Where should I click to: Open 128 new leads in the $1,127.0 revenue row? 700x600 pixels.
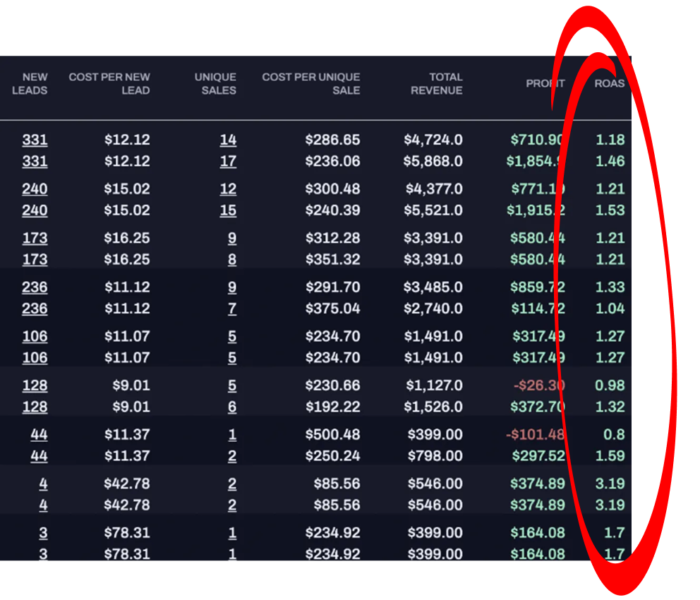click(x=35, y=385)
